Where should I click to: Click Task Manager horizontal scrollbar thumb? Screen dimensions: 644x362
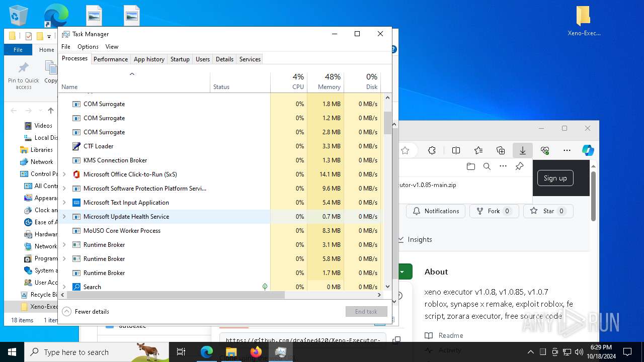176,295
